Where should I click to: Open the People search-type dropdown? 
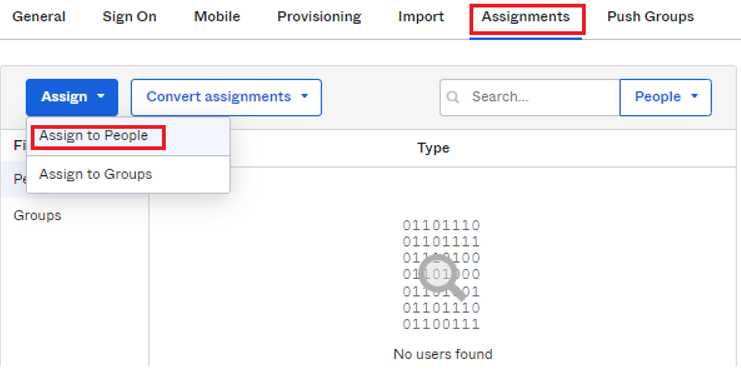pos(665,97)
